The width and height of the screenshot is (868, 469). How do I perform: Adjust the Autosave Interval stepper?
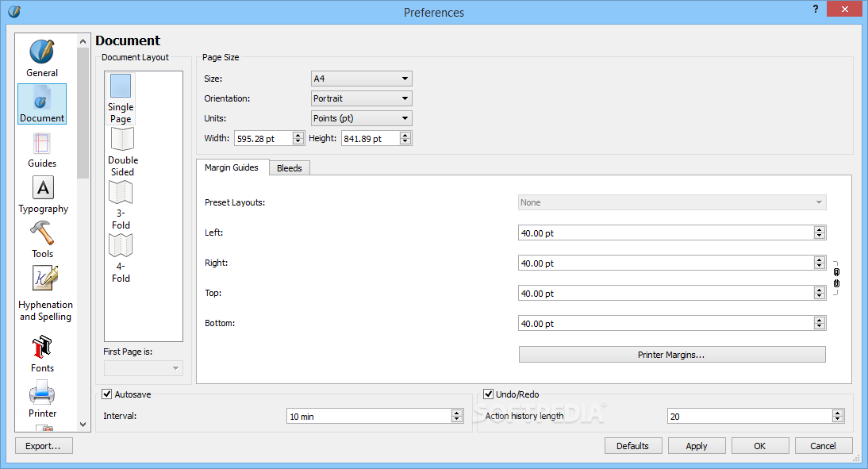coord(457,417)
